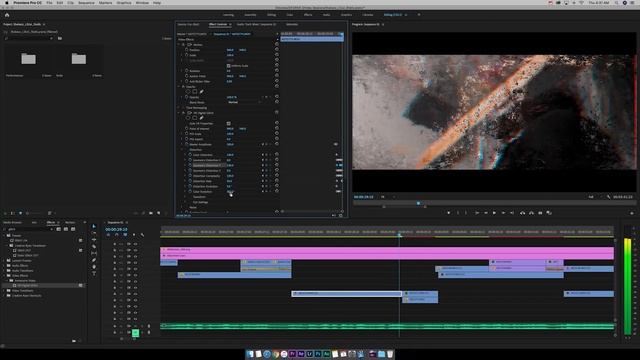Switch to the Graphics workspace
This screenshot has height=360, width=640.
click(346, 15)
